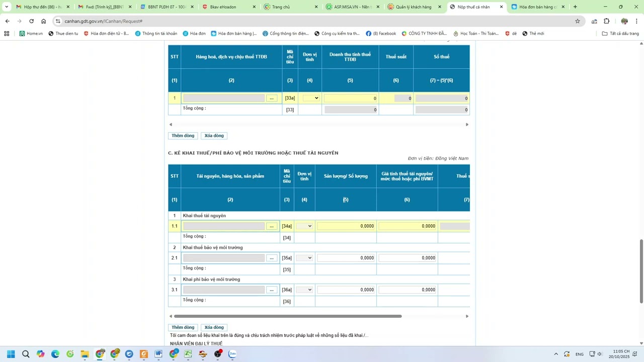This screenshot has width=644, height=362.
Task: Open the volume control in system tray
Action: pos(600,354)
